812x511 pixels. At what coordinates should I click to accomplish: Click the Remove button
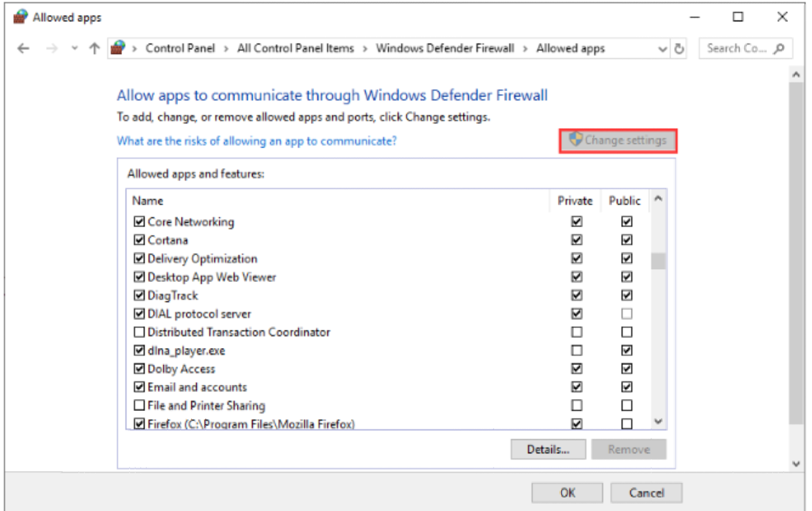tap(629, 449)
